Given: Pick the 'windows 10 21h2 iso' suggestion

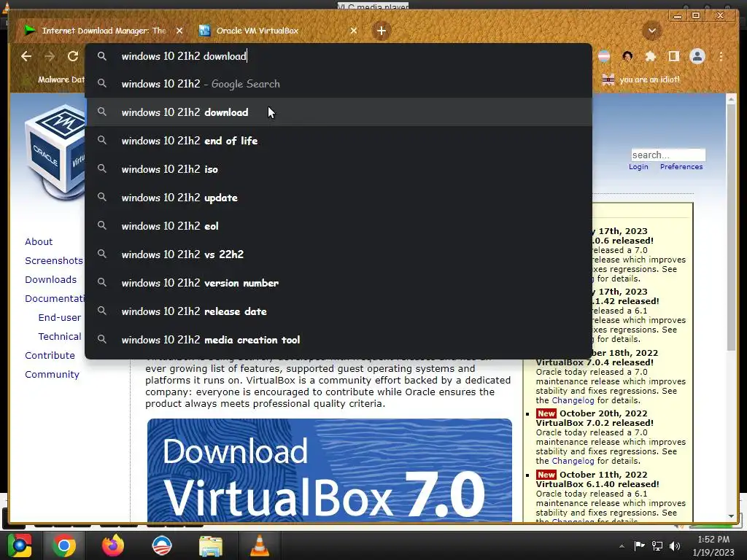Looking at the screenshot, I should 338,169.
